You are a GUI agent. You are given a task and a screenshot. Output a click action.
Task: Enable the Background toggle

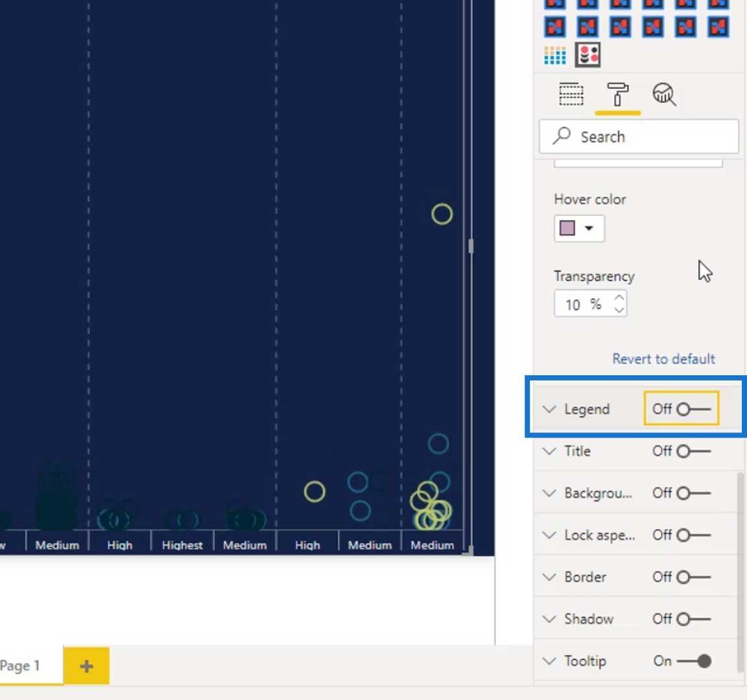pyautogui.click(x=693, y=493)
